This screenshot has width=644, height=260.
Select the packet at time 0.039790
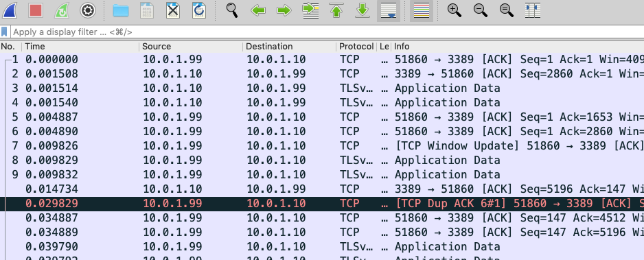click(322, 246)
